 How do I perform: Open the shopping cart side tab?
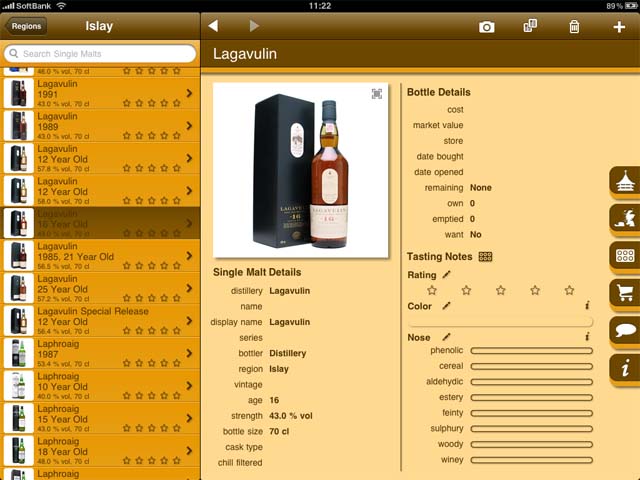(625, 293)
